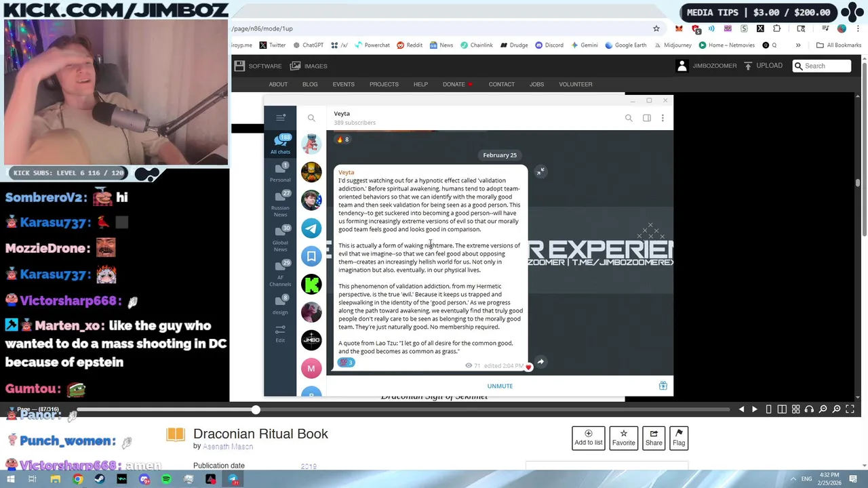Open the Telegram hamburger menu
Viewport: 868px width, 488px height.
tap(280, 118)
